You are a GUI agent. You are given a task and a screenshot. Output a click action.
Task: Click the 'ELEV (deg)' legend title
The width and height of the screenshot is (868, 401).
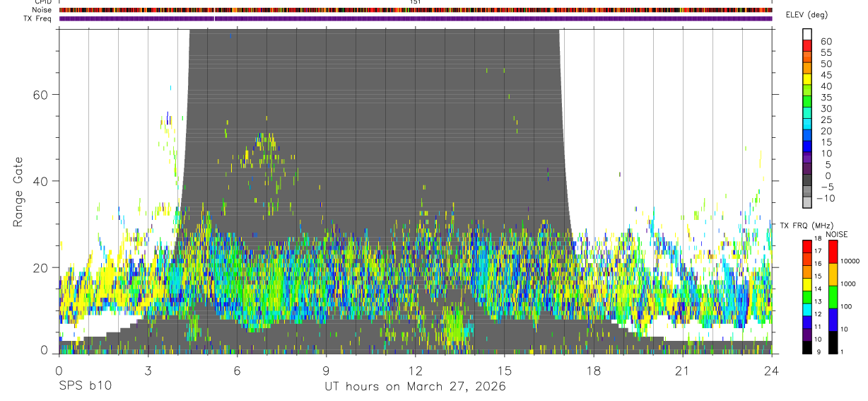tap(807, 14)
